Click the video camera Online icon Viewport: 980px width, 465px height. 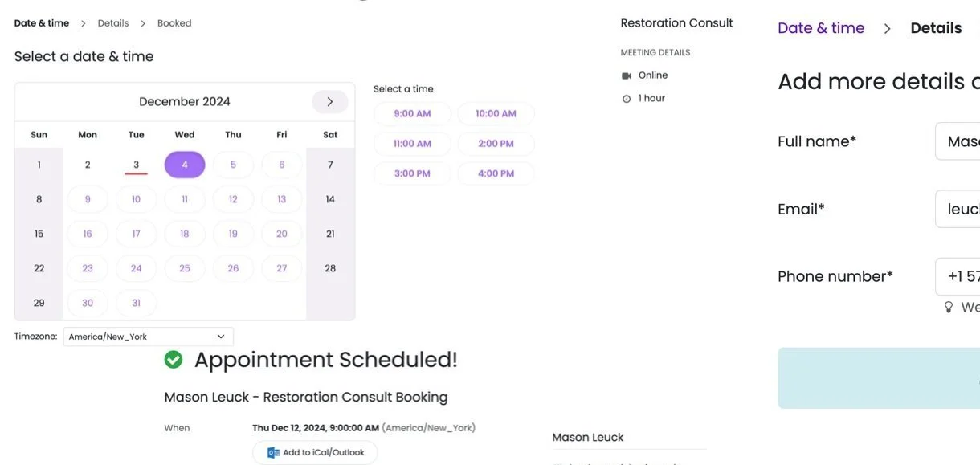pyautogui.click(x=627, y=75)
